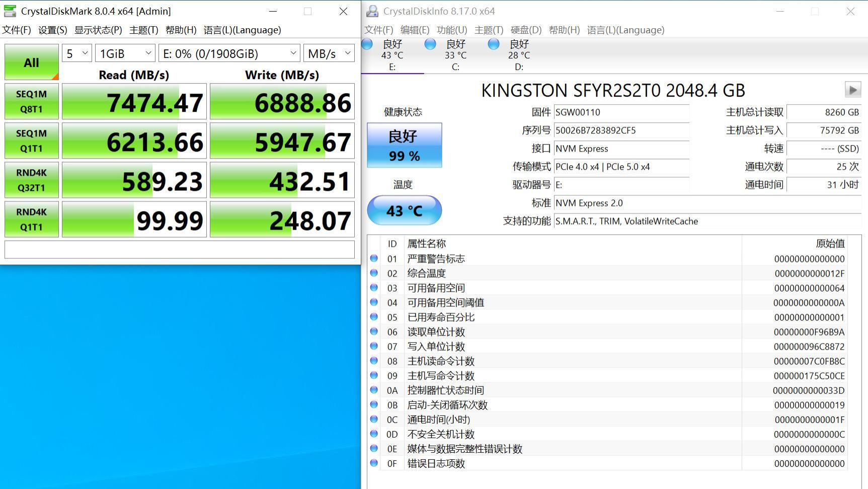Viewport: 868px width, 489px height.
Task: Open 主题(T) menu in CrystalDiskMark
Action: (144, 30)
